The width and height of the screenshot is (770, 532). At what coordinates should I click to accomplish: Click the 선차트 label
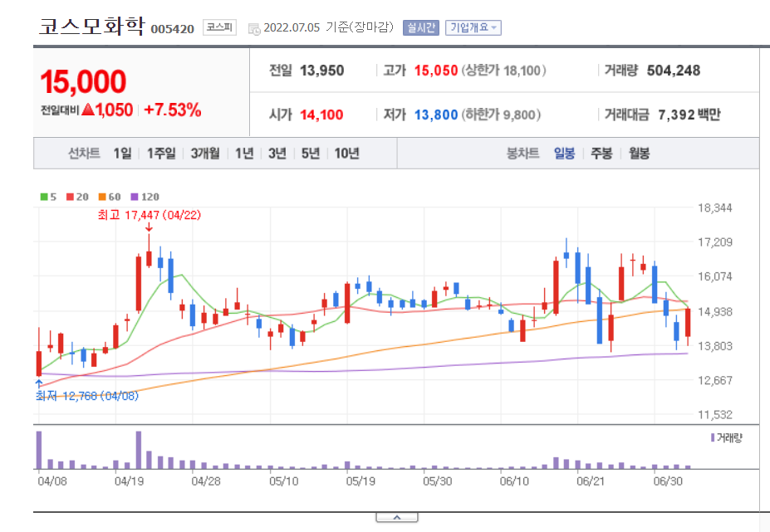[84, 154]
